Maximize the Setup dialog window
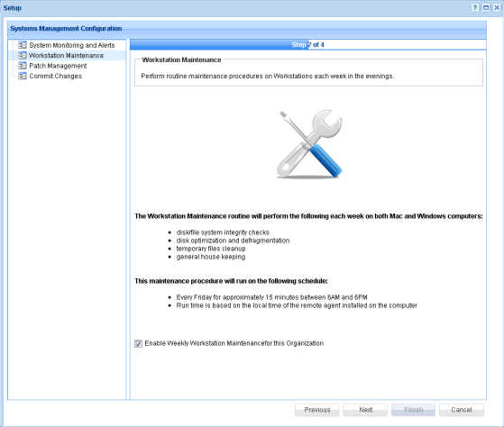 [486, 8]
